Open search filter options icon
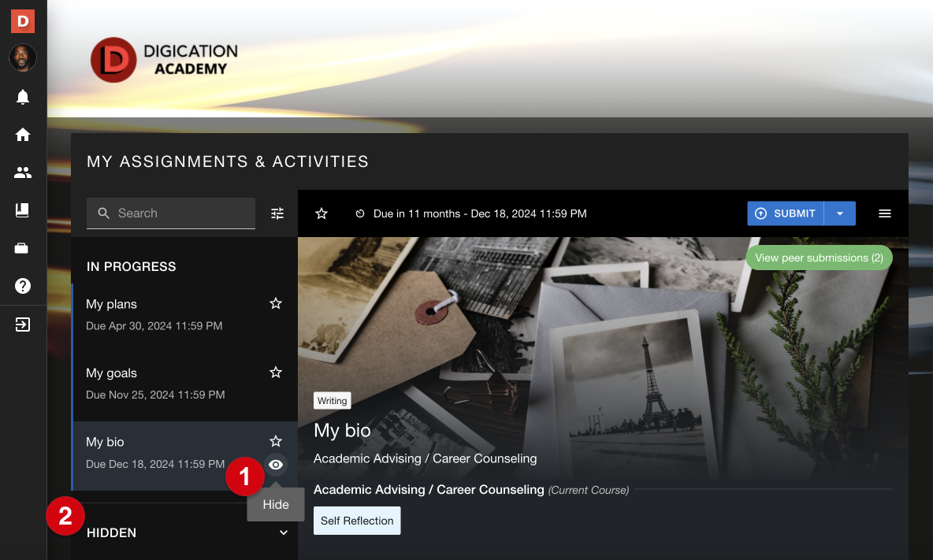The width and height of the screenshot is (933, 560). pos(277,213)
